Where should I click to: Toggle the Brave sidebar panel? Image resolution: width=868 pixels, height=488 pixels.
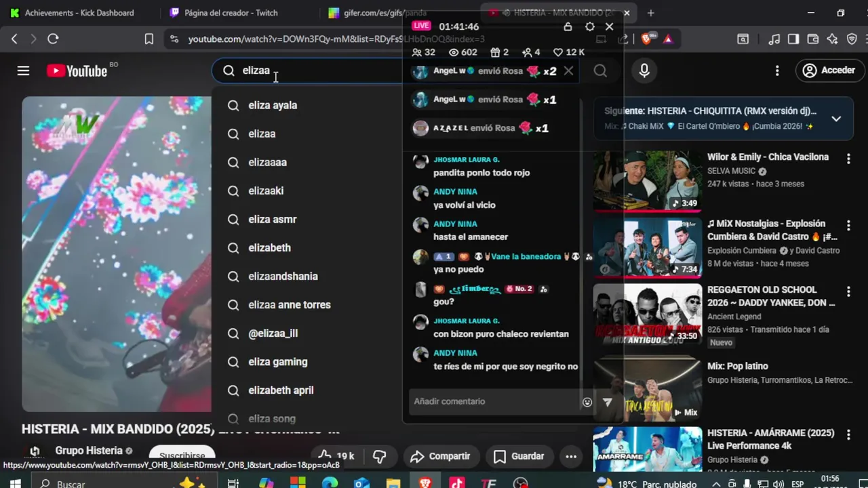(793, 39)
